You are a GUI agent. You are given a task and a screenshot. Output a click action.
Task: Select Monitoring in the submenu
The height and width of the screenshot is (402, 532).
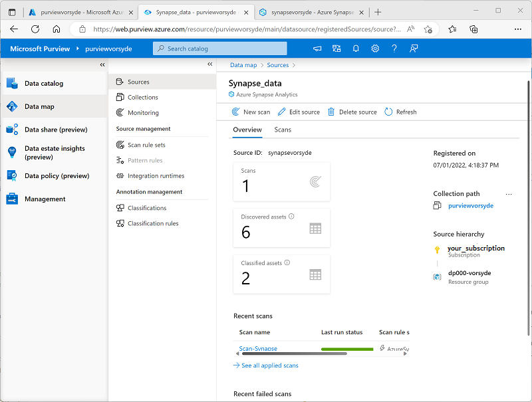tap(162, 112)
